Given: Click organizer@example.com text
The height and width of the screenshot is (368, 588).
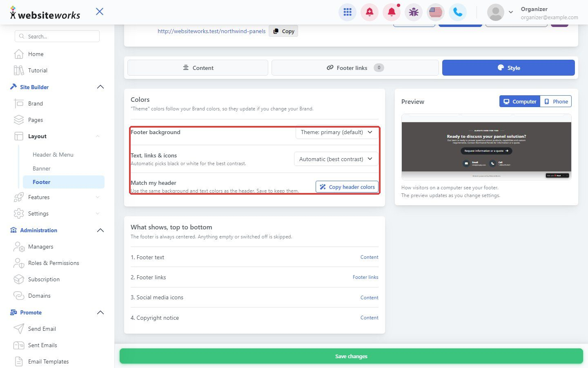Looking at the screenshot, I should coord(549,17).
